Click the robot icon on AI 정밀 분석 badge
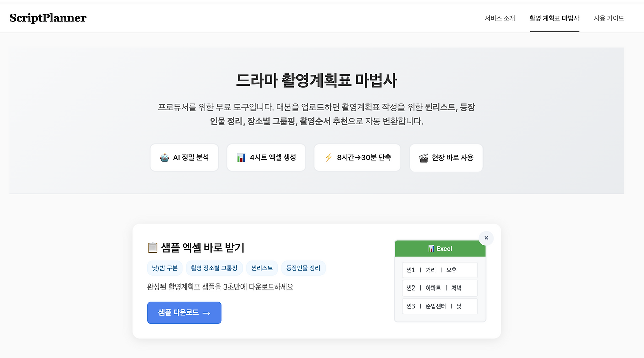This screenshot has height=358, width=644. point(164,157)
